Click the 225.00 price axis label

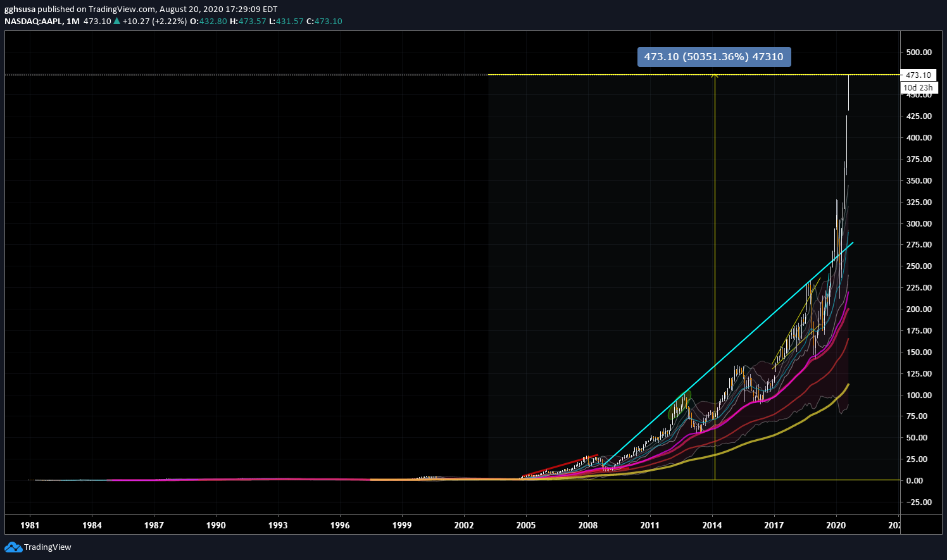[919, 288]
